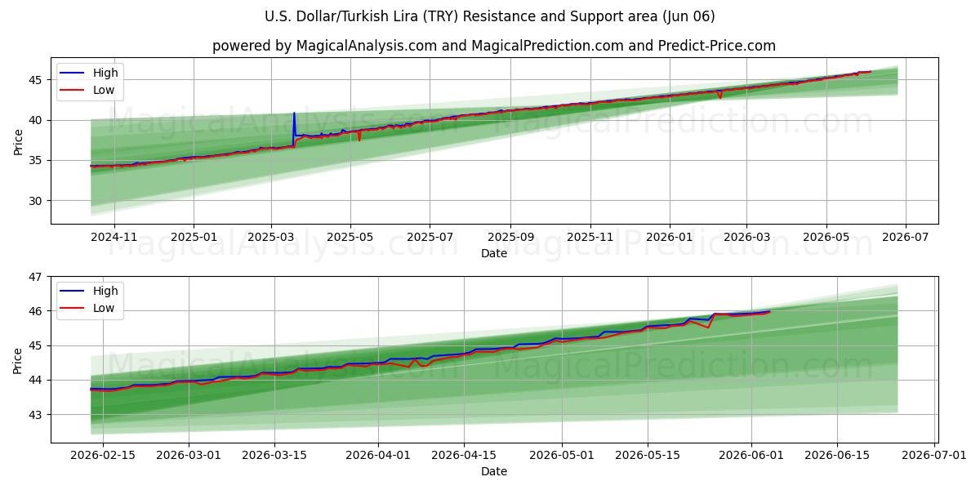Click 'Low' label in the bottom chart legend
Viewport: 980px width, 490px height.
(104, 308)
